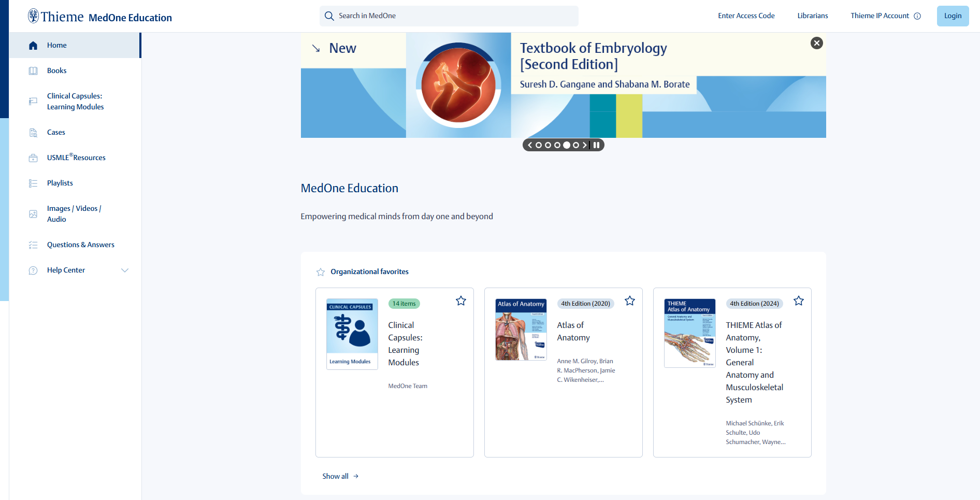The image size is (980, 500).
Task: Click the Home house icon
Action: [x=33, y=45]
